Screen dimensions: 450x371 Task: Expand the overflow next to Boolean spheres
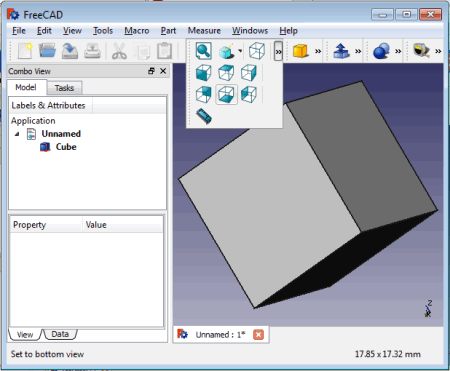398,51
